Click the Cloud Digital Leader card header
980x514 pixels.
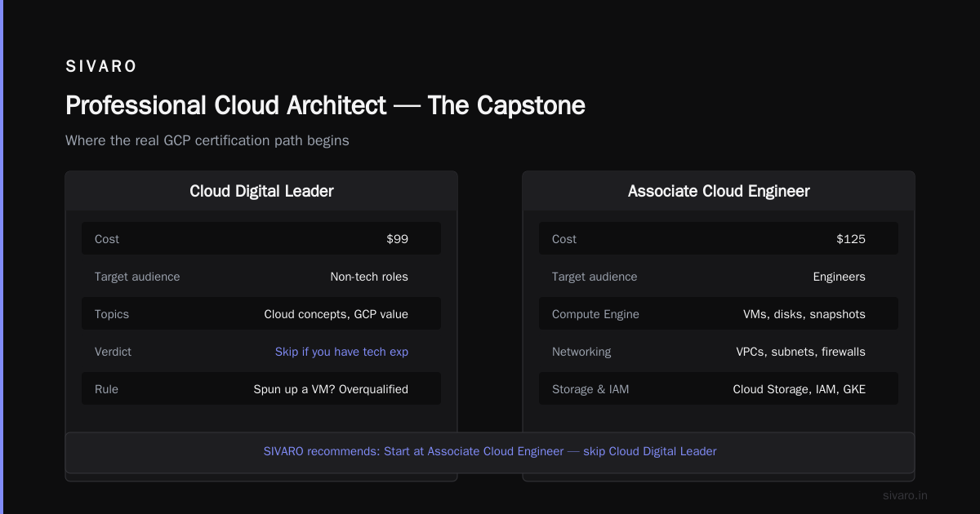[261, 191]
